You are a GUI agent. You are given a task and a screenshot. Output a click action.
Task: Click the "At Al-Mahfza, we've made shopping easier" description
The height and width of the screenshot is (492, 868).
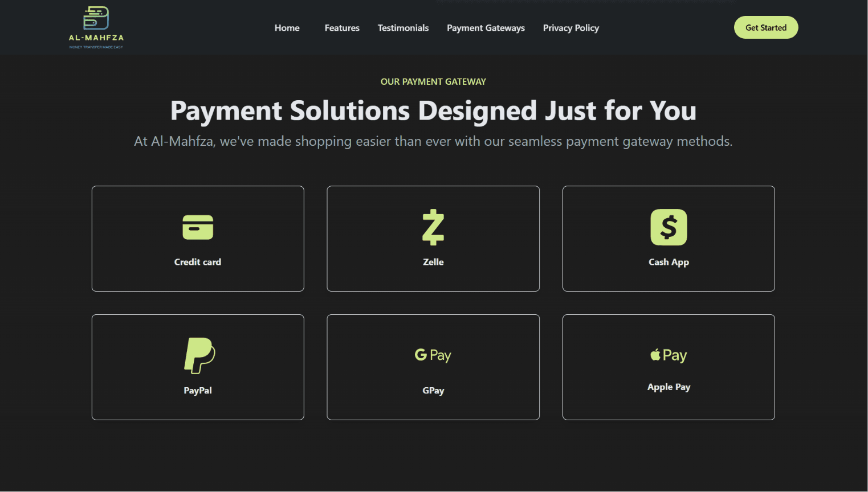pyautogui.click(x=433, y=141)
